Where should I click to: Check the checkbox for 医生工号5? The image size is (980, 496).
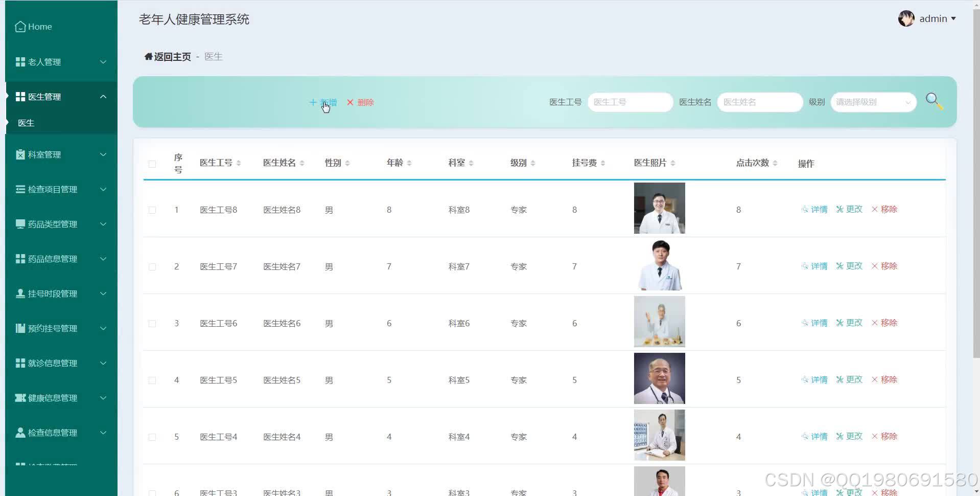point(152,380)
